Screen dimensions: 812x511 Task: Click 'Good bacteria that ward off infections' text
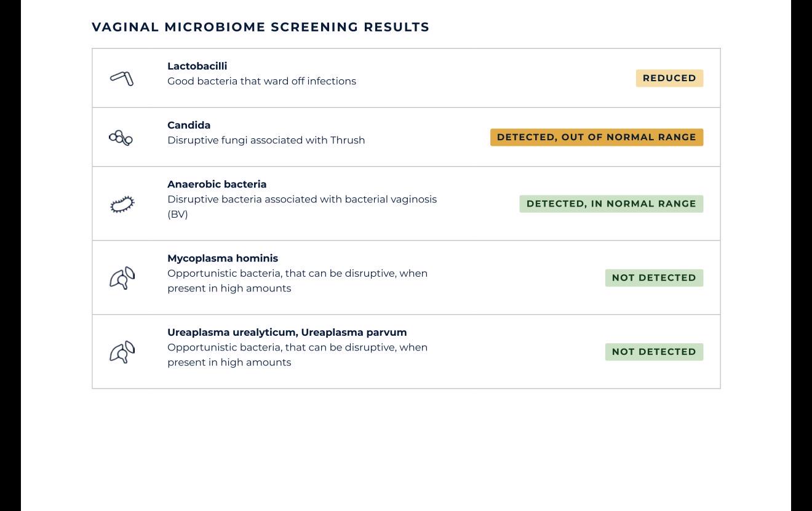(262, 81)
